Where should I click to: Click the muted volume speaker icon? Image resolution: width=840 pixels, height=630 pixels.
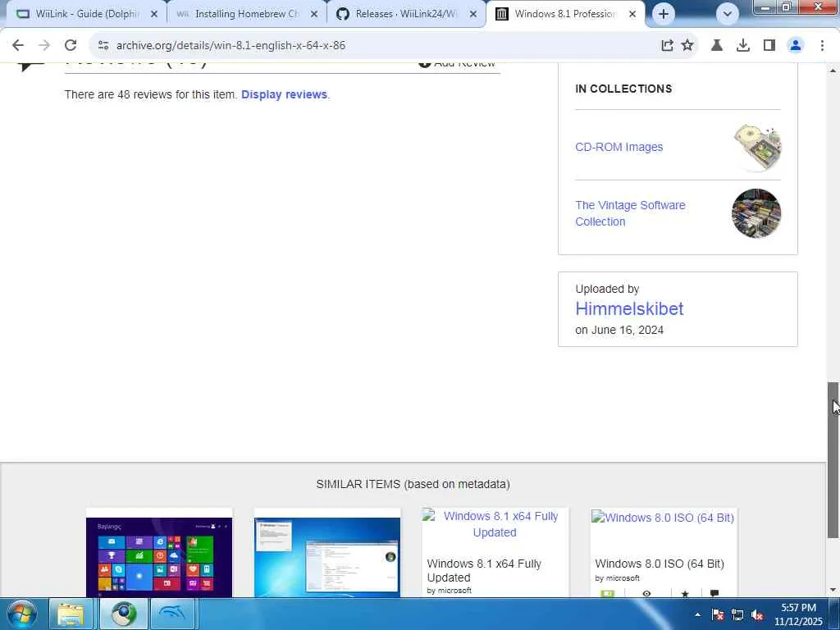757,615
